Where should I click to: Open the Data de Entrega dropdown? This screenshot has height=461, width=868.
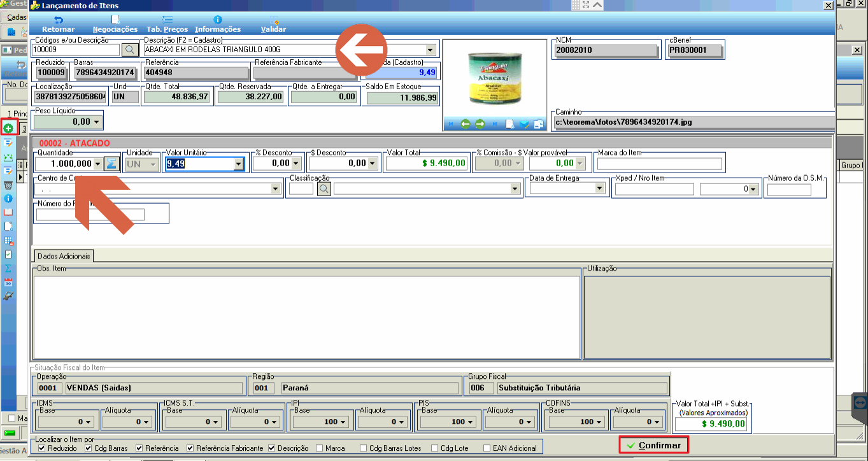coord(599,188)
